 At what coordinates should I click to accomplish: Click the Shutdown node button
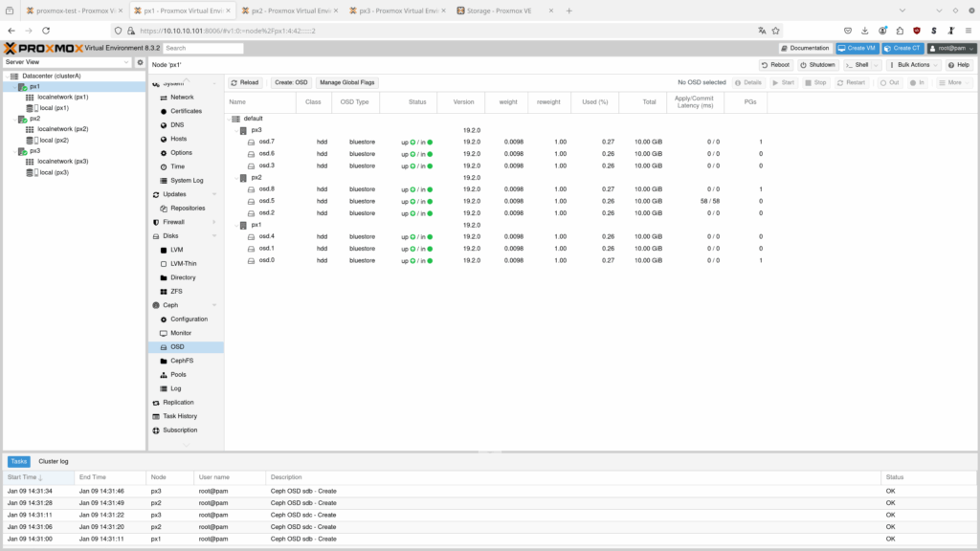[817, 65]
